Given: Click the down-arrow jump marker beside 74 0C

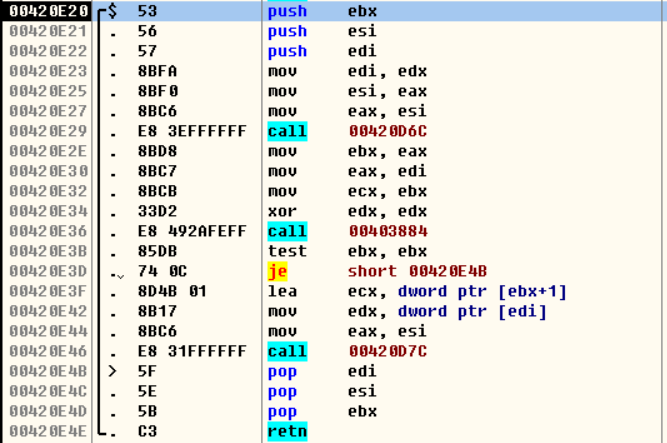Looking at the screenshot, I should click(x=121, y=273).
